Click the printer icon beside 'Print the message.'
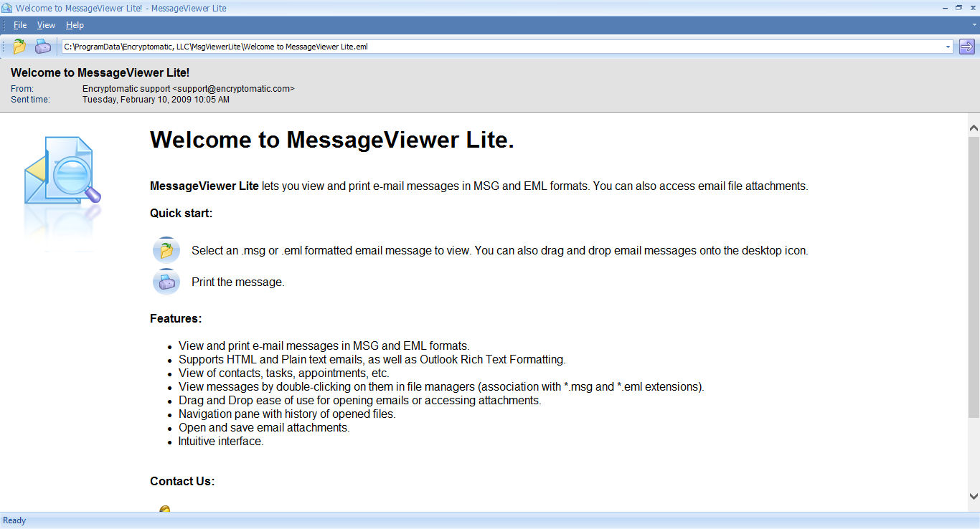Image resolution: width=980 pixels, height=529 pixels. pos(166,282)
